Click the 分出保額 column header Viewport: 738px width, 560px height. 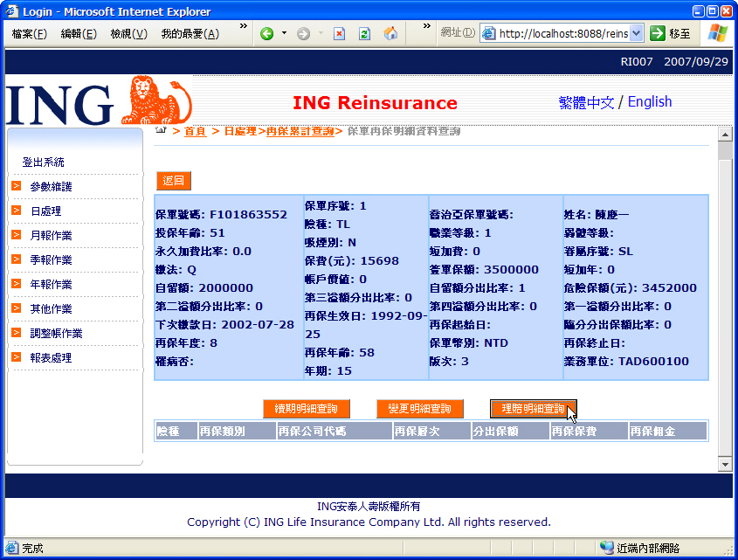[x=511, y=431]
